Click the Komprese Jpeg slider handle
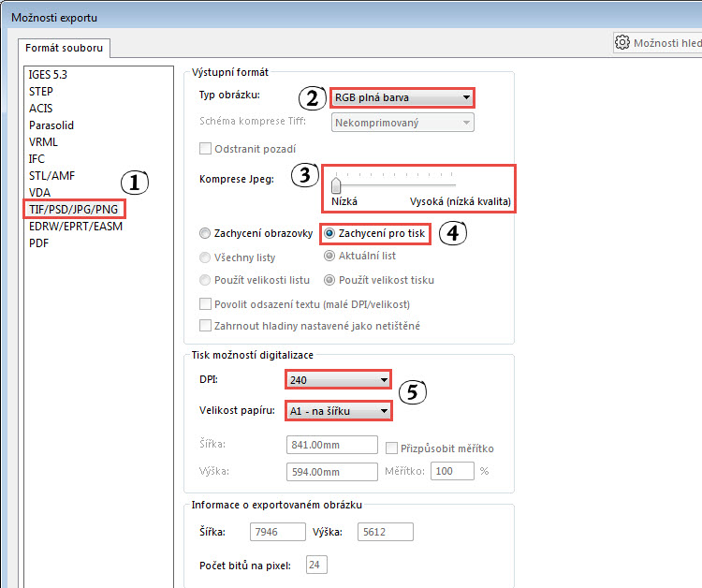Screen dimensions: 702x588 pos(336,184)
